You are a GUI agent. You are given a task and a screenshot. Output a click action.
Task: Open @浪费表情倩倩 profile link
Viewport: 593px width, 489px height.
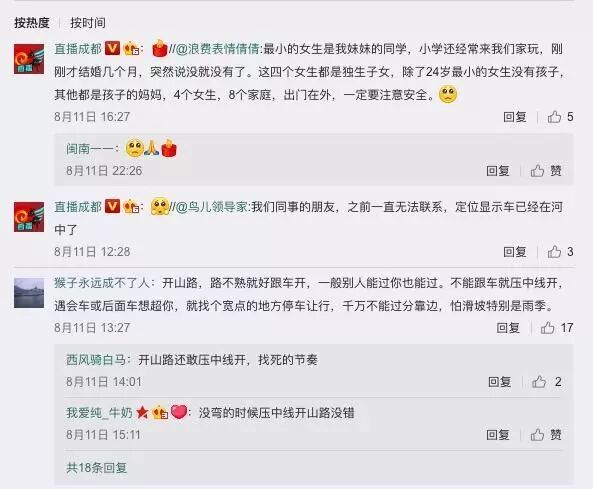[x=217, y=49]
